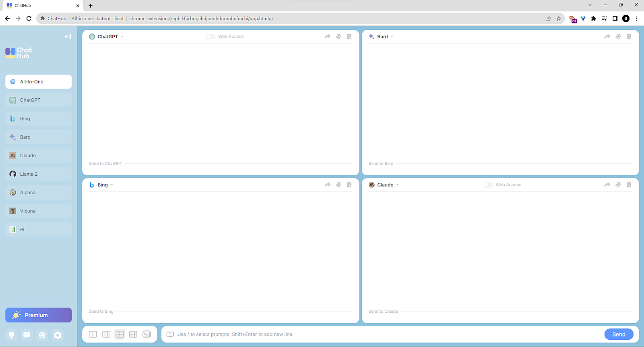Open the browser extensions puzzle icon
644x347 pixels.
594,19
